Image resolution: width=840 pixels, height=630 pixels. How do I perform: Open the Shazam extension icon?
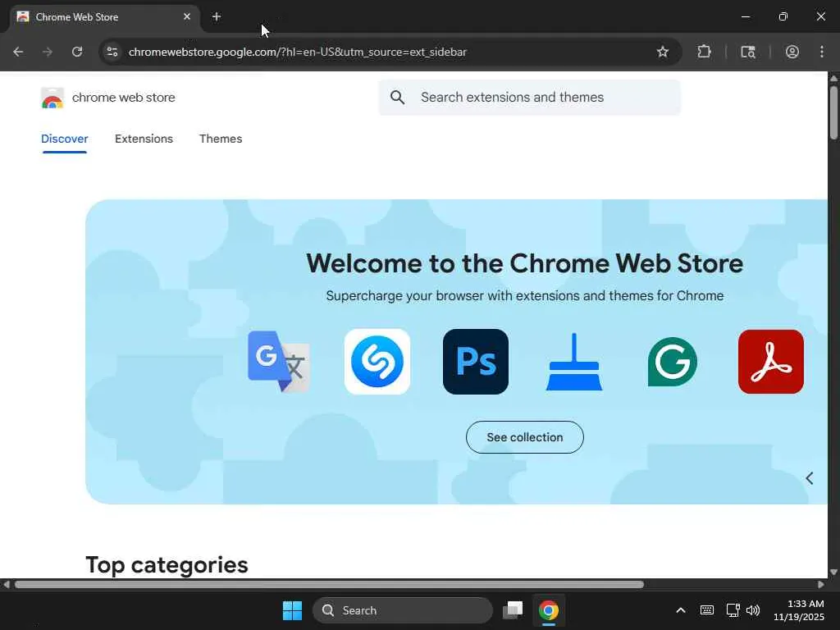(377, 362)
